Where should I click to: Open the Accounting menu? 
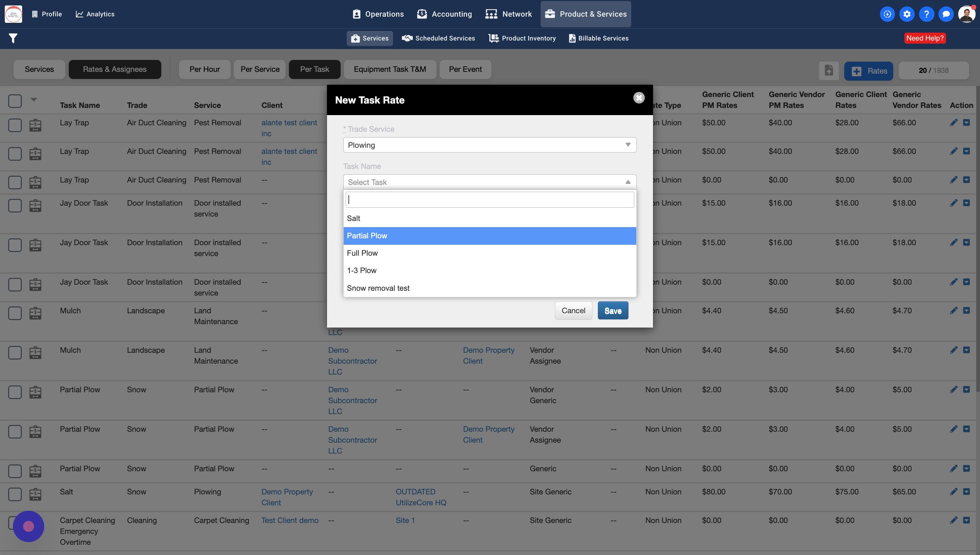point(444,14)
